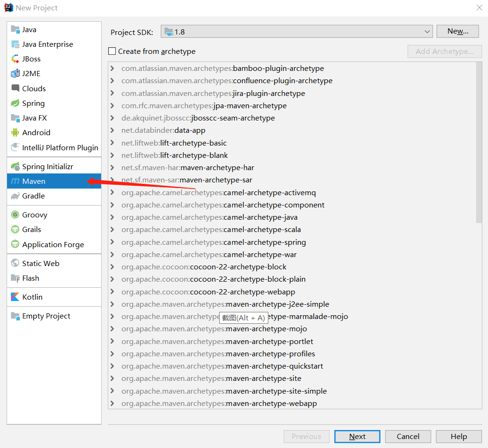Expand maven-archetype-quickstart entry
The height and width of the screenshot is (448, 488).
(112, 366)
